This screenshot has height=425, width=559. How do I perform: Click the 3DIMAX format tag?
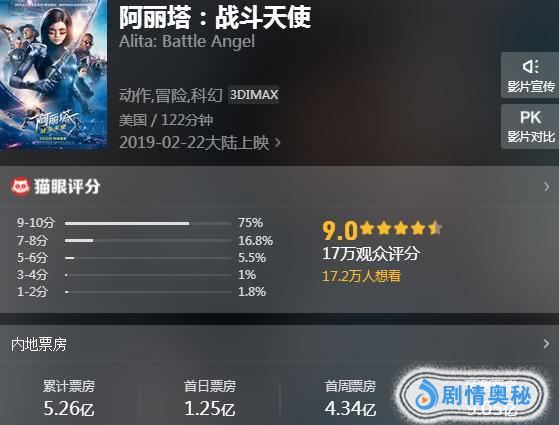[253, 95]
